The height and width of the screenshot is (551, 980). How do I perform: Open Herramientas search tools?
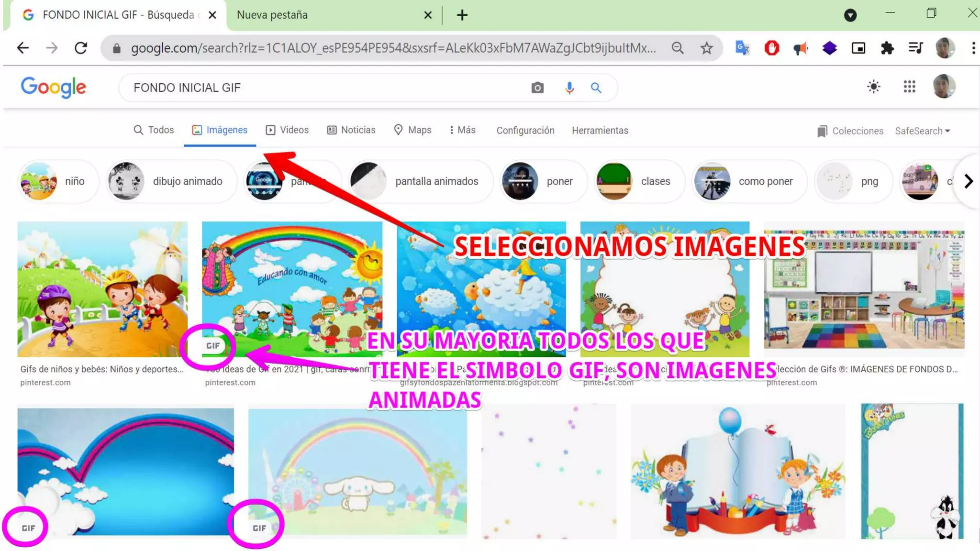(x=600, y=131)
